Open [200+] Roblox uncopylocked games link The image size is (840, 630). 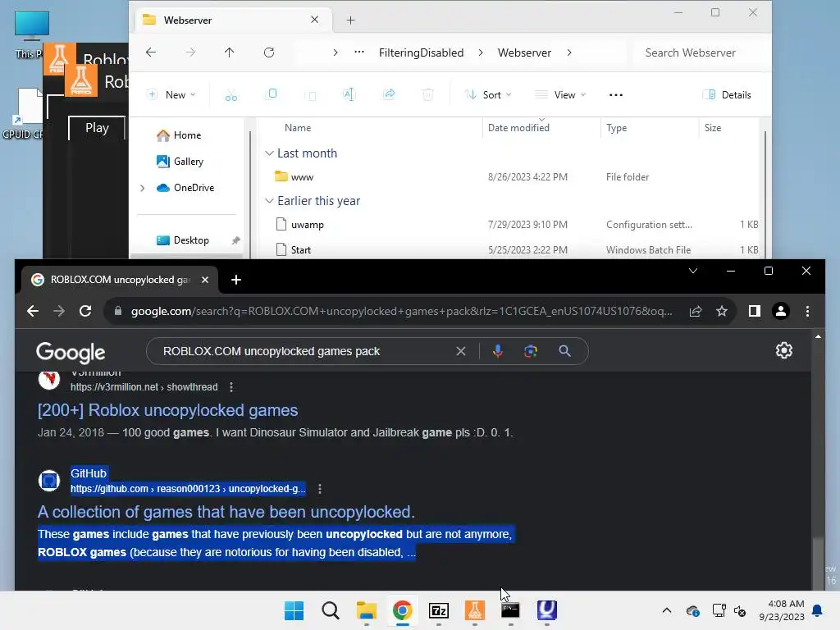[x=167, y=410]
